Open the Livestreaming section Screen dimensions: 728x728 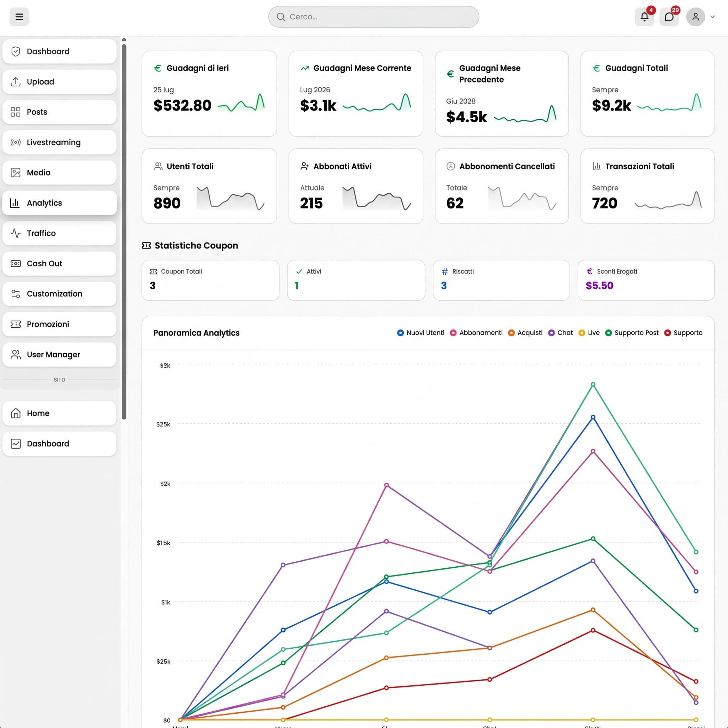coord(59,142)
